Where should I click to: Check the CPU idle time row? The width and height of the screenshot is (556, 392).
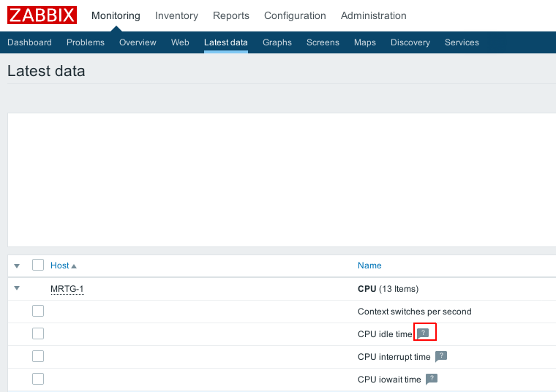(x=38, y=333)
